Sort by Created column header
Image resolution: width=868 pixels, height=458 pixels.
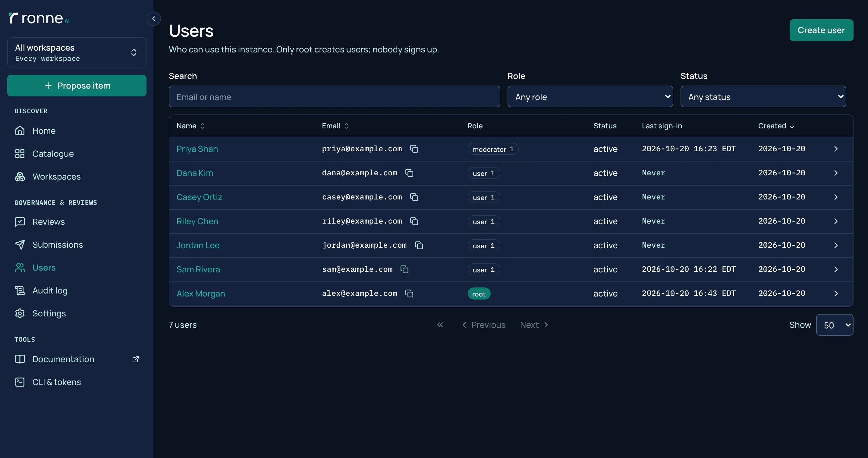pyautogui.click(x=776, y=126)
